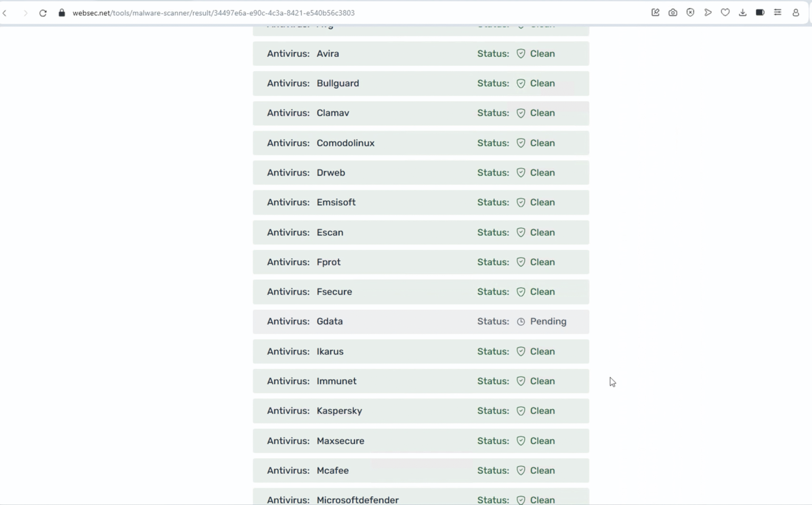Click the browser back arrow
This screenshot has width=812, height=505.
click(x=5, y=13)
